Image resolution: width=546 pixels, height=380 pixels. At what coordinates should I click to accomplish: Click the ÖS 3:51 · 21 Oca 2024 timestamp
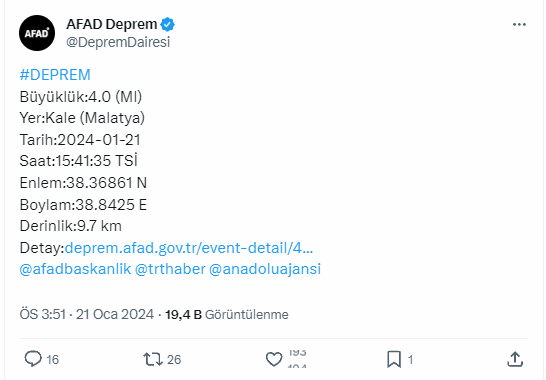pos(87,315)
